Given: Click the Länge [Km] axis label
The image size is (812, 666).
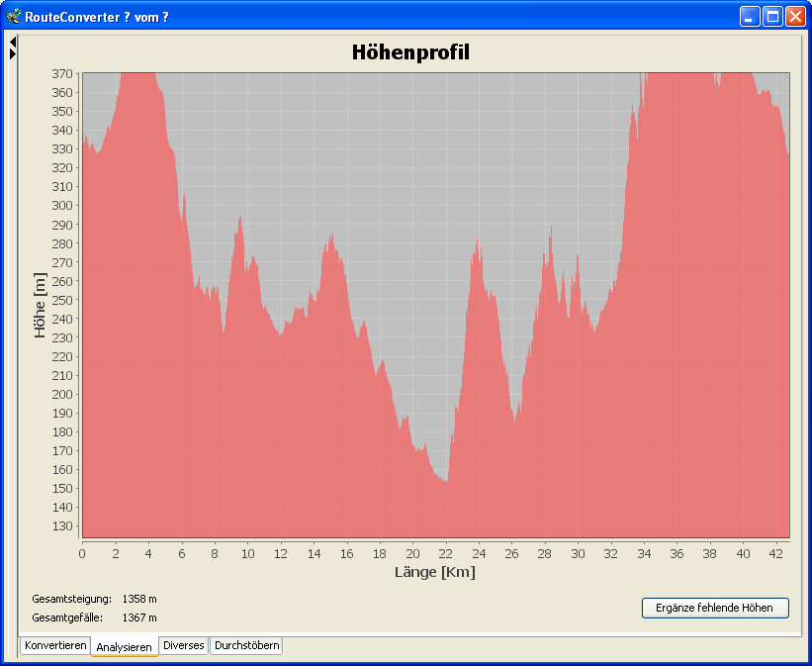Looking at the screenshot, I should 435,572.
